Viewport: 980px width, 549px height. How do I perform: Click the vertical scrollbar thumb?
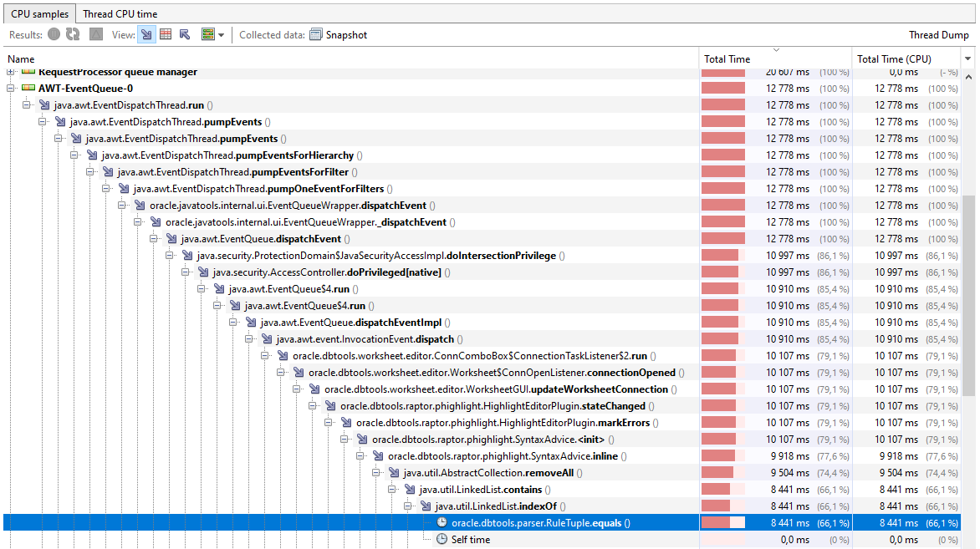[x=969, y=296]
